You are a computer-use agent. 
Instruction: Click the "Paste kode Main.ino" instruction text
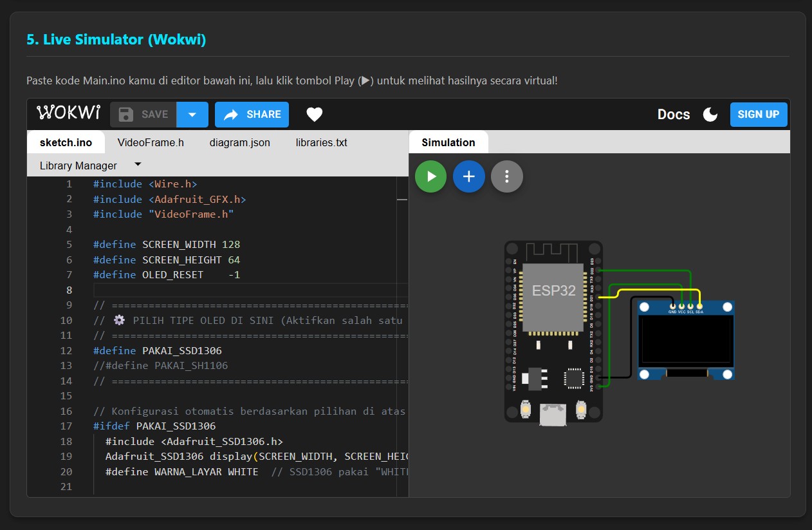pos(291,80)
